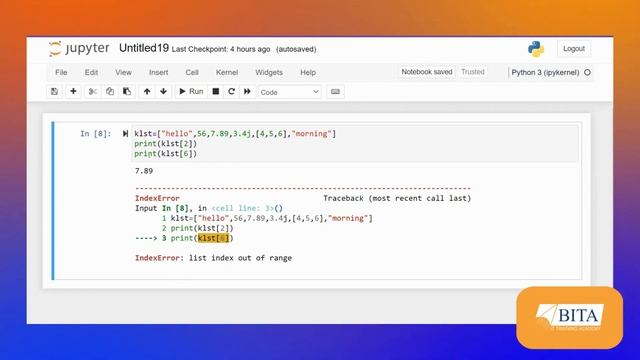Click code line print(klst[6]) in cell
This screenshot has height=360, width=640.
[x=166, y=154]
